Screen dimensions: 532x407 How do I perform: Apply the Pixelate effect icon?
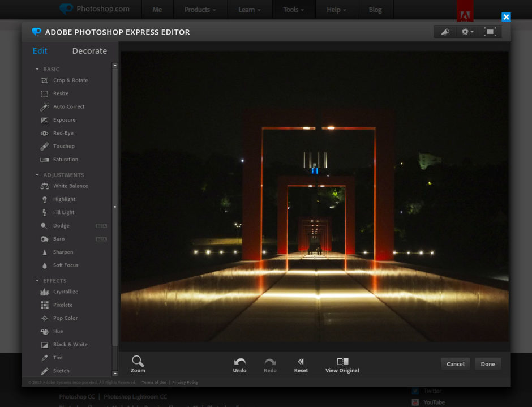point(45,305)
